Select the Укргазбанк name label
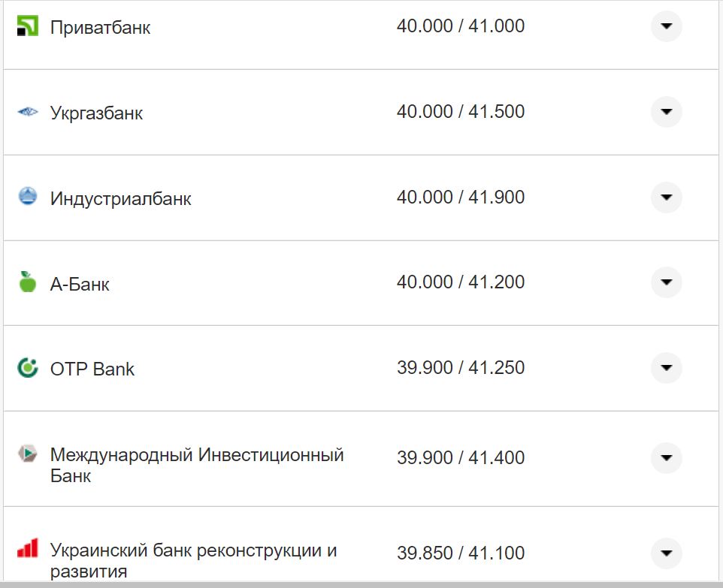 [95, 111]
